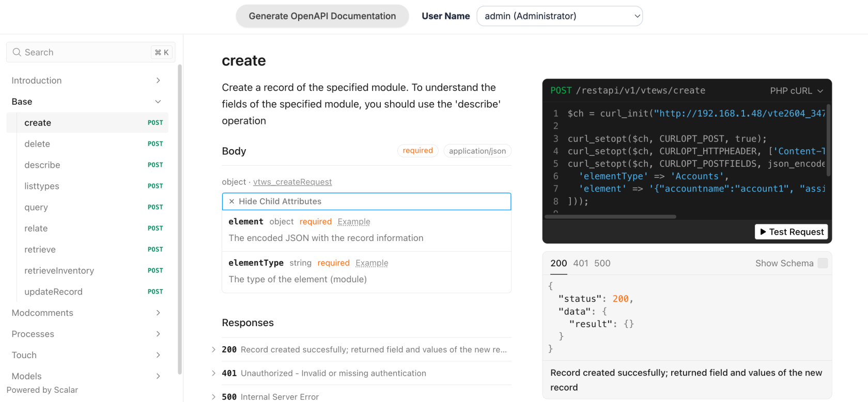Image resolution: width=868 pixels, height=402 pixels.
Task: Click the horizontal scrollbar of code block
Action: pos(610,217)
